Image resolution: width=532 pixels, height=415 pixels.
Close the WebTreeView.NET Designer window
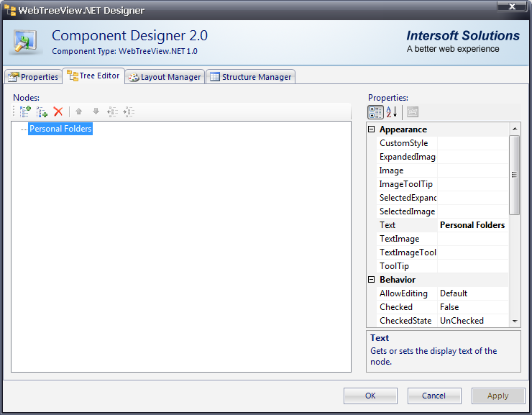coord(513,6)
